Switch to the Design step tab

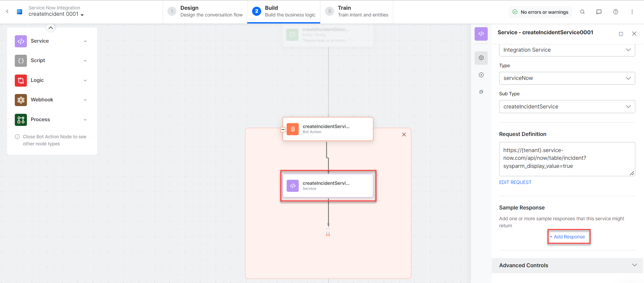coord(205,11)
